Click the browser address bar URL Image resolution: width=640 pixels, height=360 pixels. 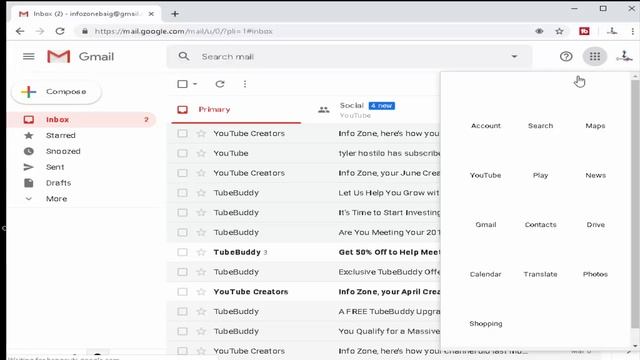click(x=183, y=31)
